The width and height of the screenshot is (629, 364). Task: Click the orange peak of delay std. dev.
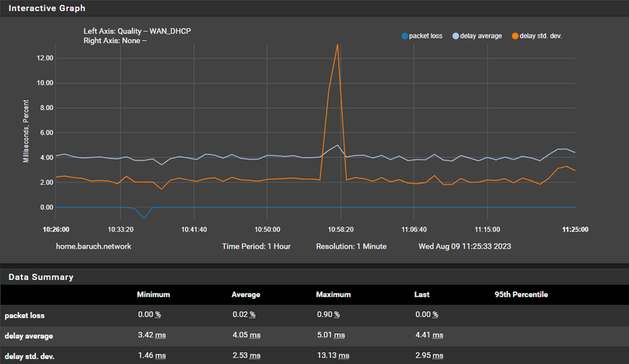[x=338, y=45]
